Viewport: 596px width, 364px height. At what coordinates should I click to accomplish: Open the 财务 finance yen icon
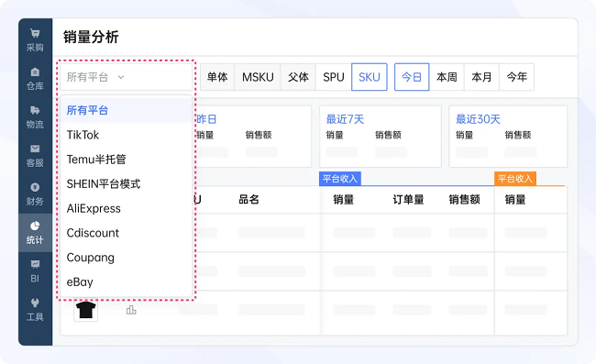click(x=35, y=187)
